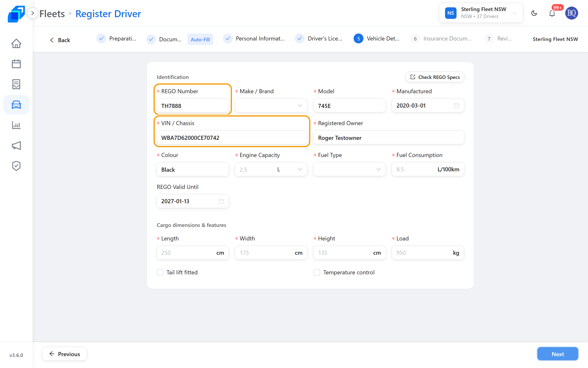
Task: Open the BQ user avatar menu
Action: 571,13
